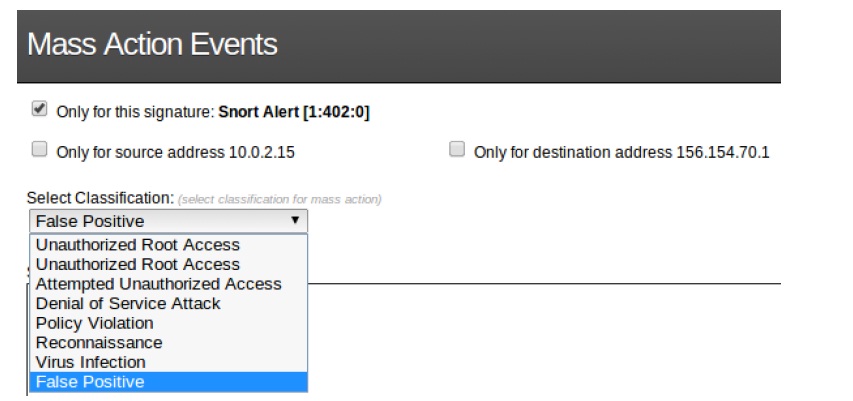Click the classification dropdown's arrow
Image resolution: width=853 pixels, height=401 pixels.
pyautogui.click(x=294, y=221)
